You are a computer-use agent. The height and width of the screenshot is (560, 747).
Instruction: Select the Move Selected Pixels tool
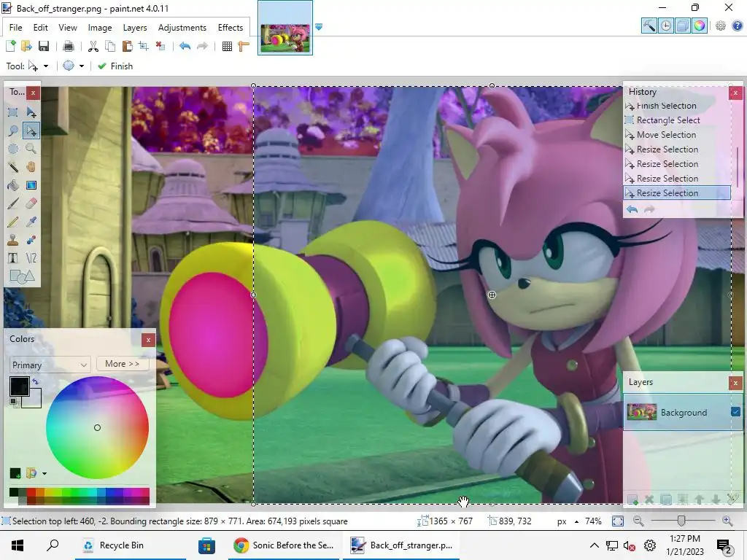[31, 112]
